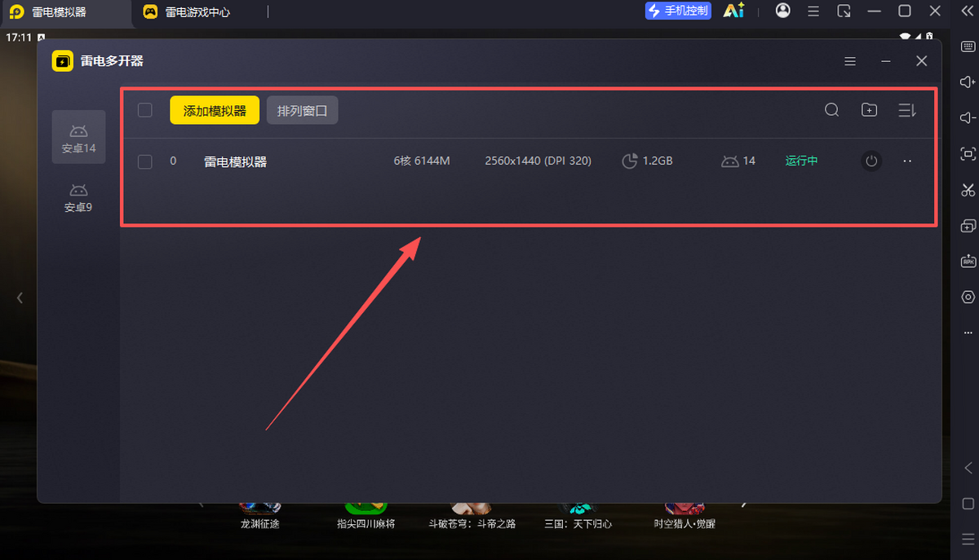979x560 pixels.
Task: Click the 1.2GB disk usage icon
Action: click(x=630, y=161)
